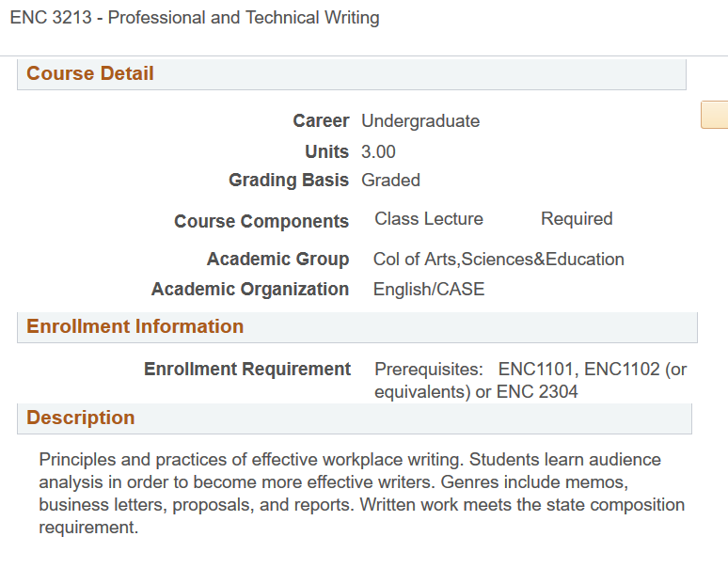Click the course description paragraph
The image size is (728, 568).
(362, 494)
